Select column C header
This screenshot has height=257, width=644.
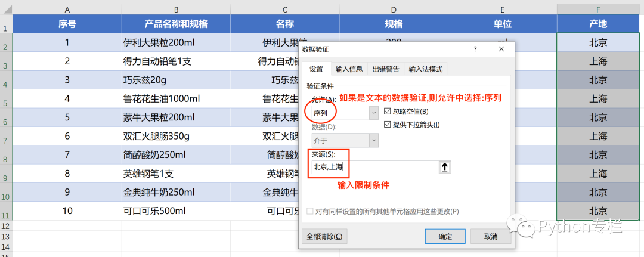[284, 9]
